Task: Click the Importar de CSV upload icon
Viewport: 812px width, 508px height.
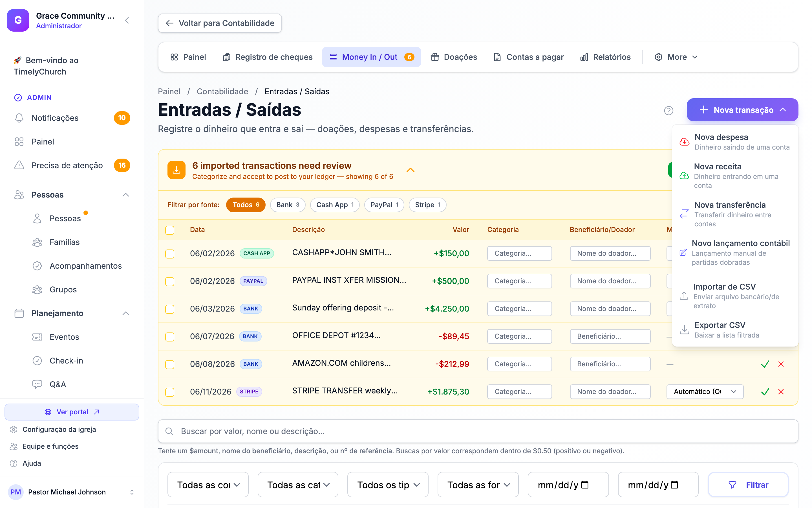Action: (x=683, y=296)
